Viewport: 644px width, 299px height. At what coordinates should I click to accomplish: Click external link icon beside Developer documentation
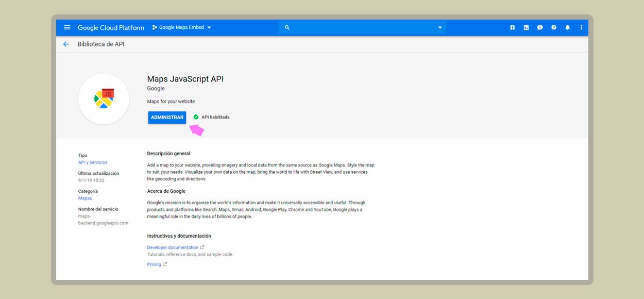point(202,247)
